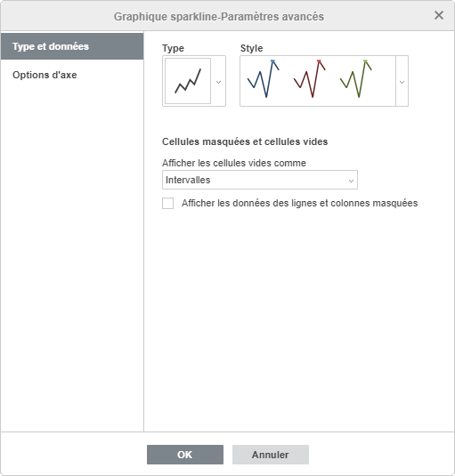This screenshot has width=455, height=476.
Task: Click the 'Cellules masquées et cellules vides' heading
Action: [245, 141]
